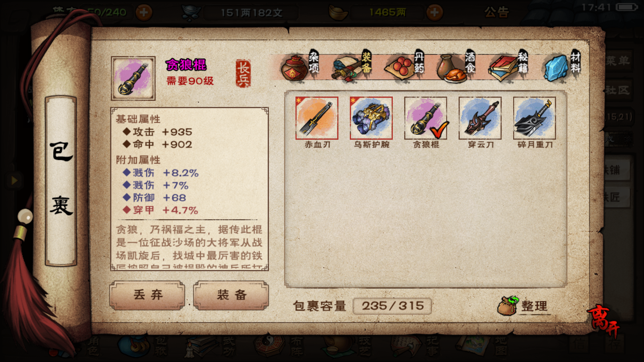The height and width of the screenshot is (362, 644).
Task: Expand the left side arrow panel
Action: [14, 181]
